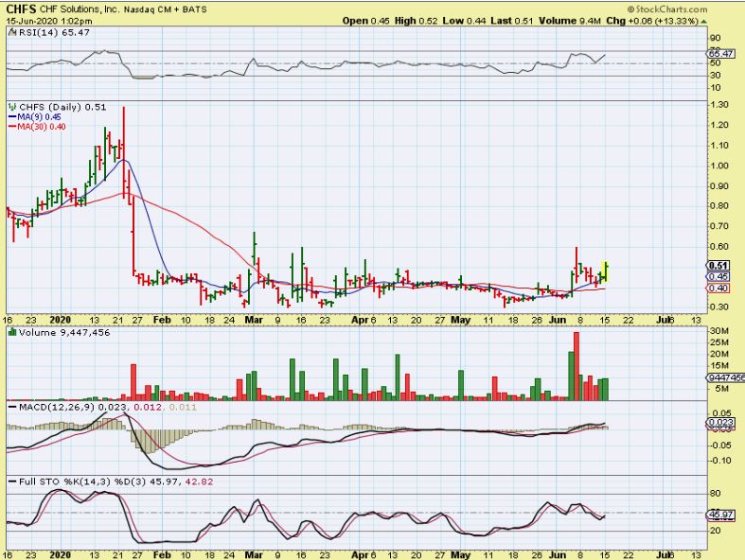Click the RSI line icon beside RSI(14)
745x560 pixels.
13,32
